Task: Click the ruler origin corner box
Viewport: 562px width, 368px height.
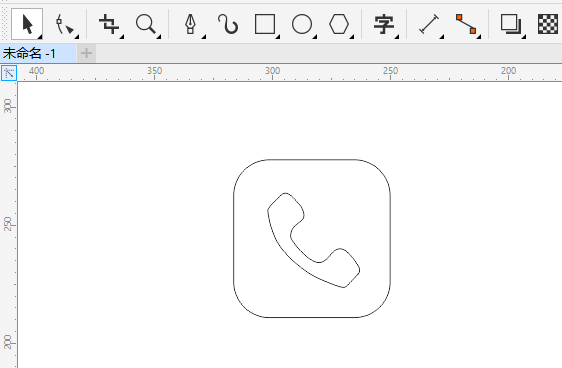Action: point(9,73)
